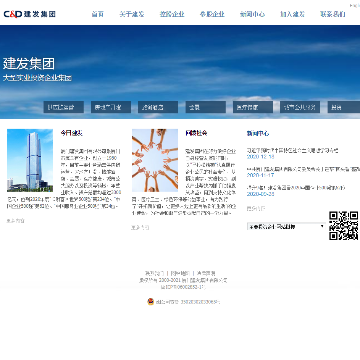Open the blue 新闻中心 section heading
This screenshot has width=360, height=360.
point(258,133)
